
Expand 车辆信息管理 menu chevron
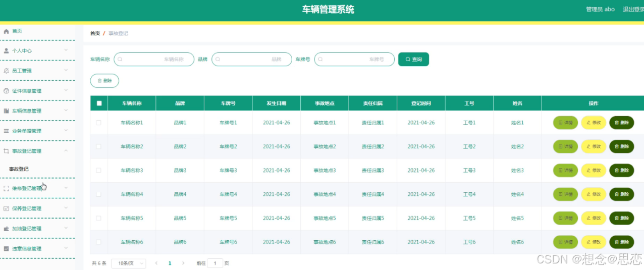point(66,111)
